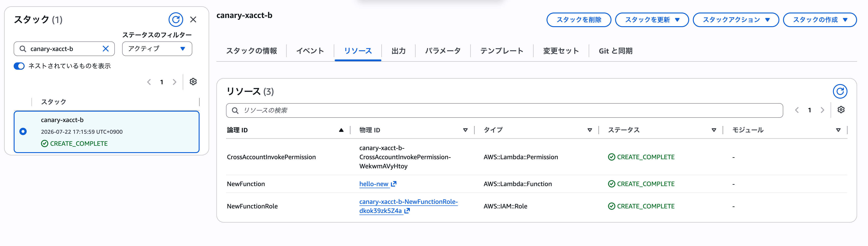The width and height of the screenshot is (868, 246).
Task: Open スタックの作成 dropdown menu
Action: click(x=819, y=20)
